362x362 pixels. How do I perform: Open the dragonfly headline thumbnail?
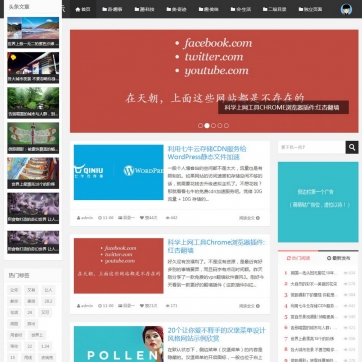tap(33, 138)
